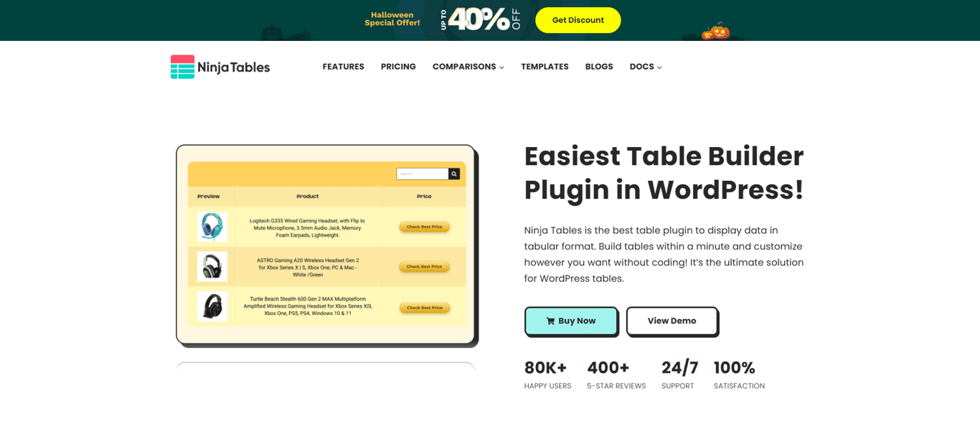Open the Features page
Image resolution: width=980 pixels, height=421 pixels.
pos(343,67)
